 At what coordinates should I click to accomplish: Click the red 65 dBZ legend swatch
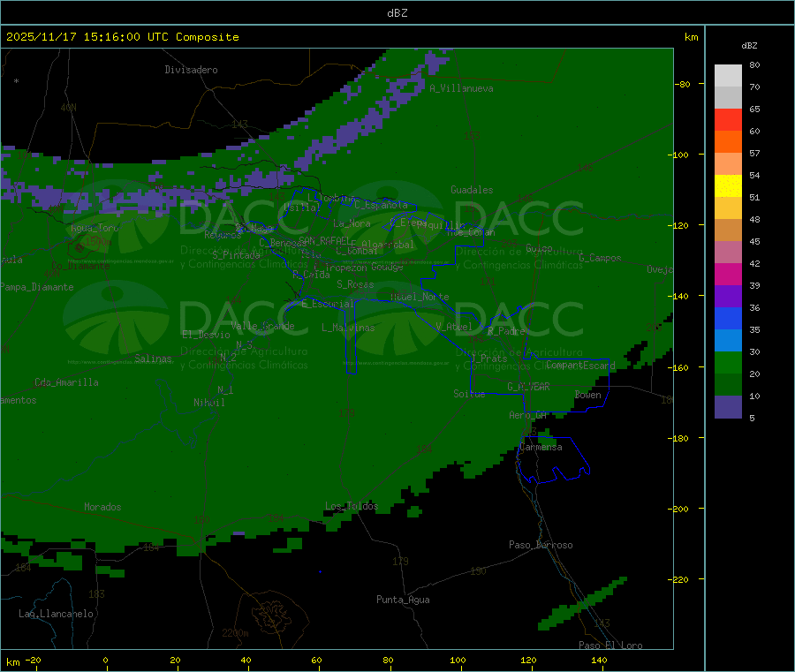point(728,119)
